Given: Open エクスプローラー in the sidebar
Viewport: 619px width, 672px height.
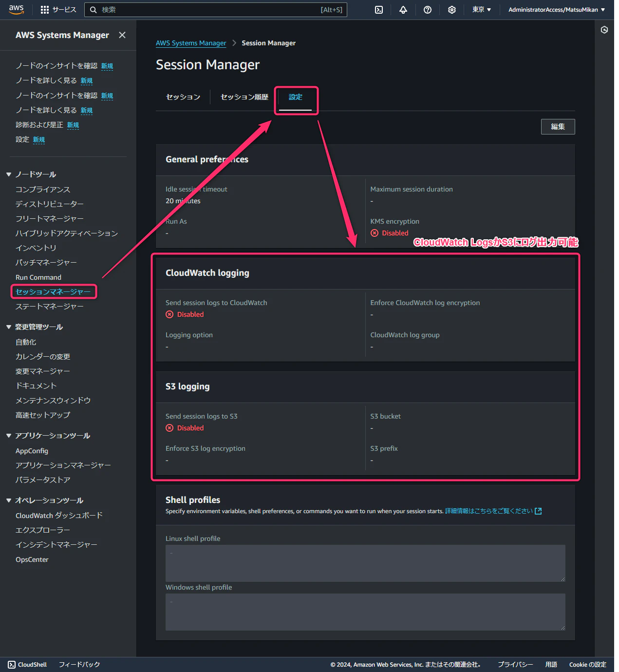Looking at the screenshot, I should (43, 530).
